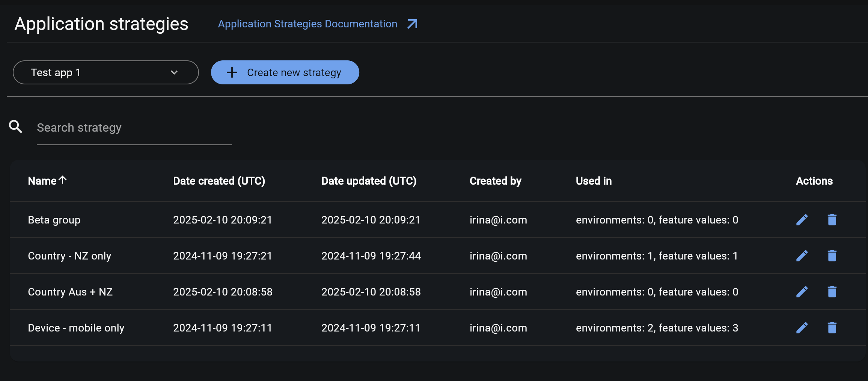Image resolution: width=868 pixels, height=381 pixels.
Task: Delete the Device - mobile only strategy
Action: click(832, 327)
